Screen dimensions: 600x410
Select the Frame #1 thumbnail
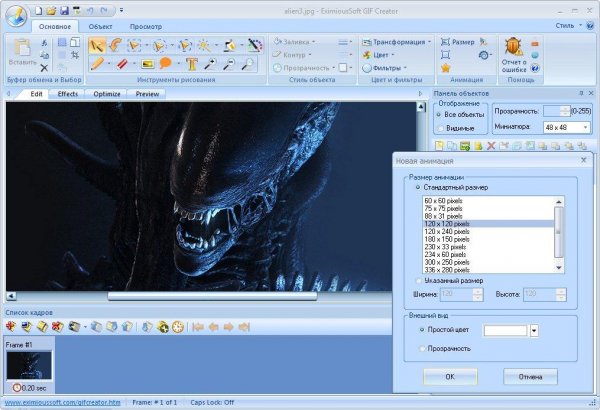pos(29,366)
